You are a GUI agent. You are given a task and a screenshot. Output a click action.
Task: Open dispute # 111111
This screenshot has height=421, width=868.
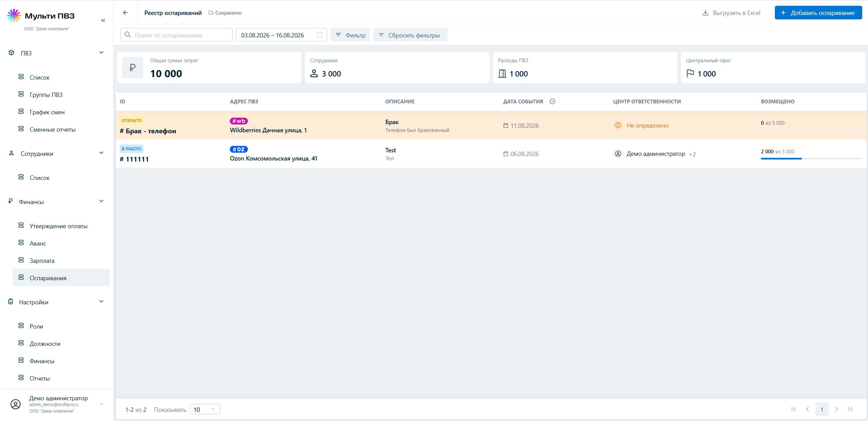134,159
